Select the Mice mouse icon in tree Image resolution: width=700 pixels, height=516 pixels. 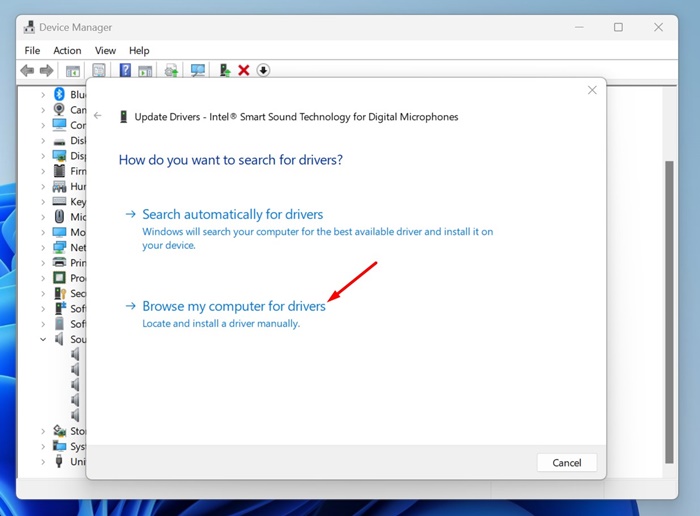59,216
